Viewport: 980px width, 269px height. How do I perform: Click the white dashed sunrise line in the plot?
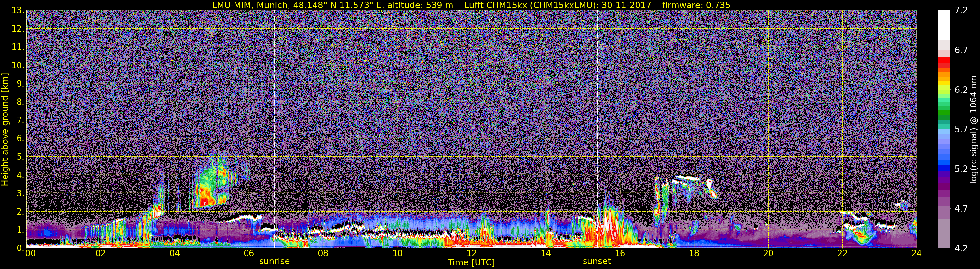click(275, 129)
